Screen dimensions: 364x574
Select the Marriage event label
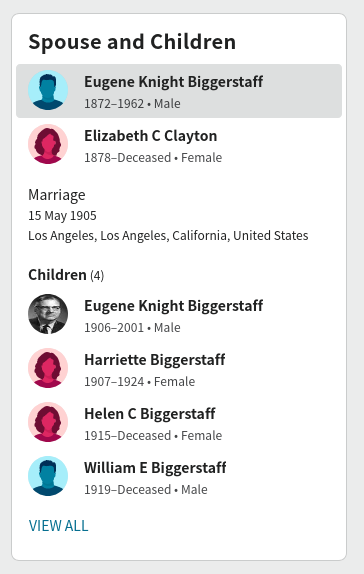coord(57,195)
